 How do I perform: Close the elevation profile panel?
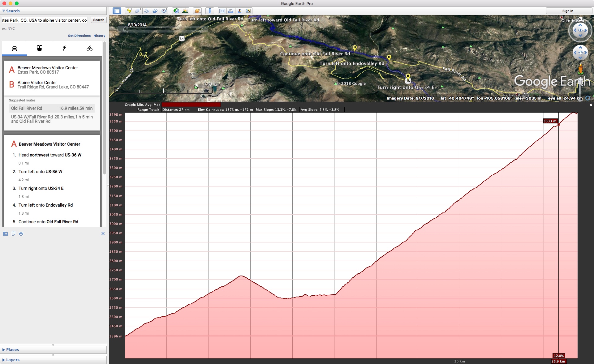[x=591, y=105]
